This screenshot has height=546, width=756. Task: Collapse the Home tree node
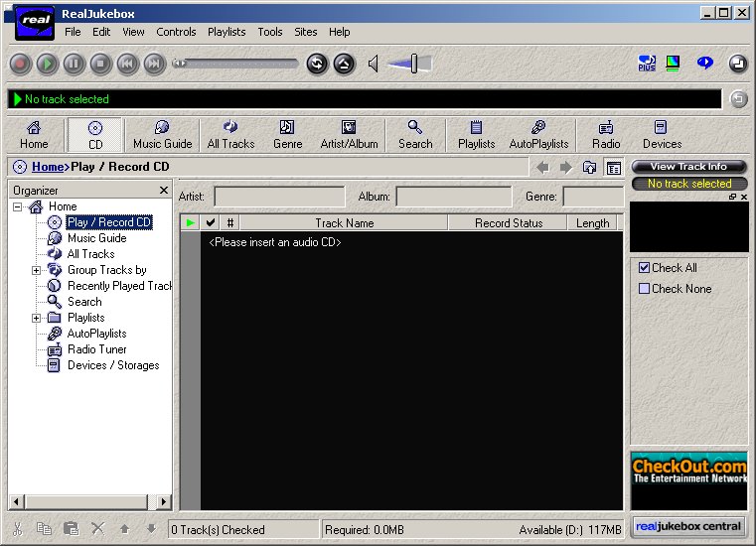click(18, 206)
